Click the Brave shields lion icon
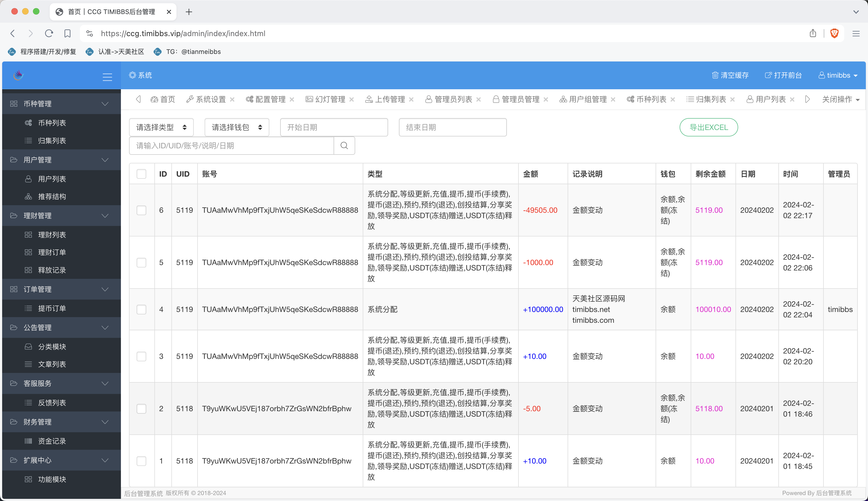This screenshot has height=501, width=868. pos(834,33)
